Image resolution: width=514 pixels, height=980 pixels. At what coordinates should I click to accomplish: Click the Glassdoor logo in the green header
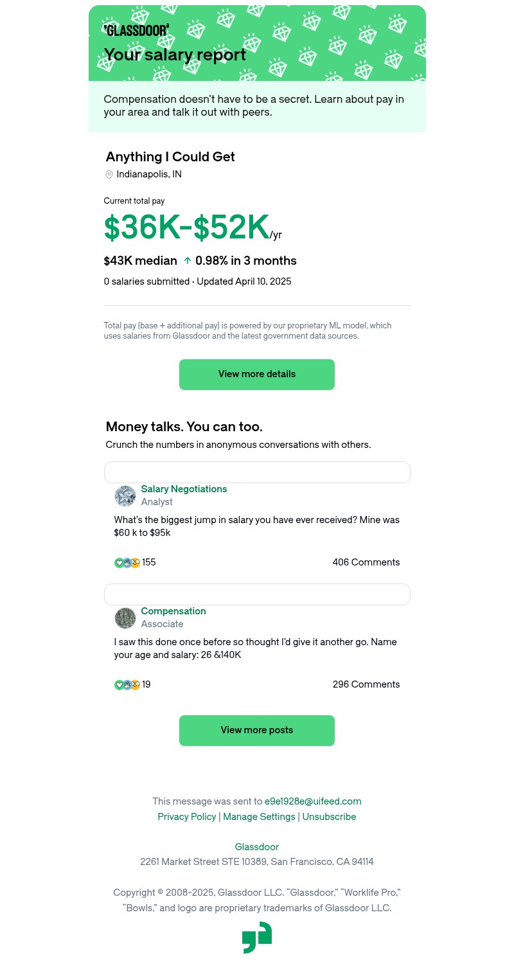tap(136, 30)
